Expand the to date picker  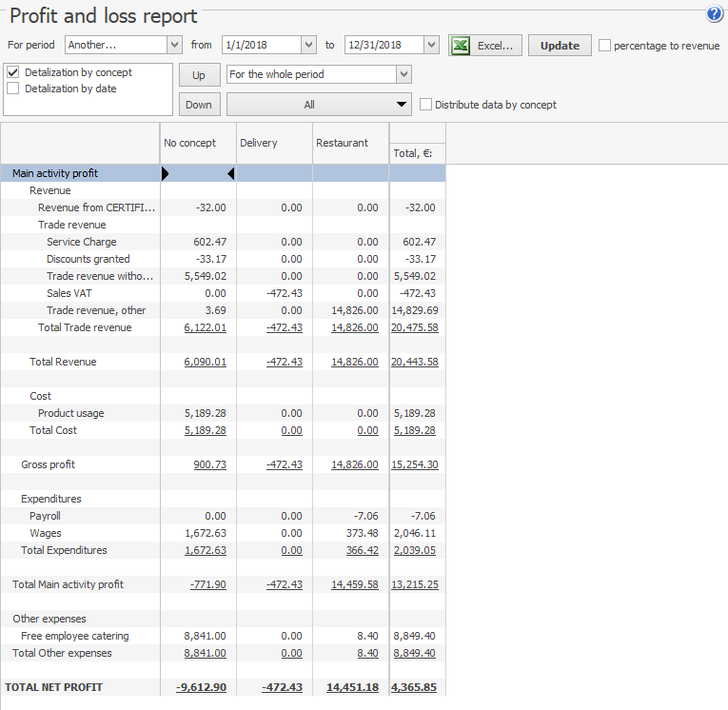(x=431, y=45)
